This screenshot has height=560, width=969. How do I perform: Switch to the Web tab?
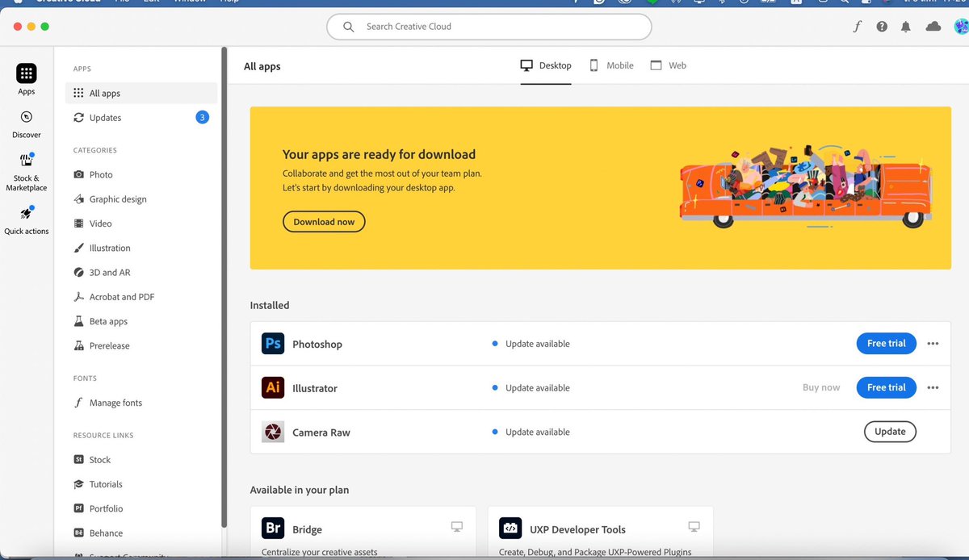pos(668,65)
